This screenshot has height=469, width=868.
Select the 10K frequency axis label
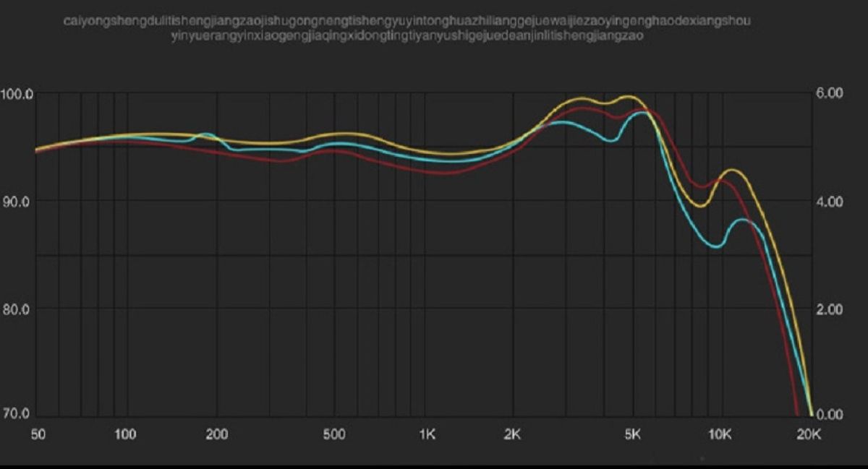click(720, 434)
